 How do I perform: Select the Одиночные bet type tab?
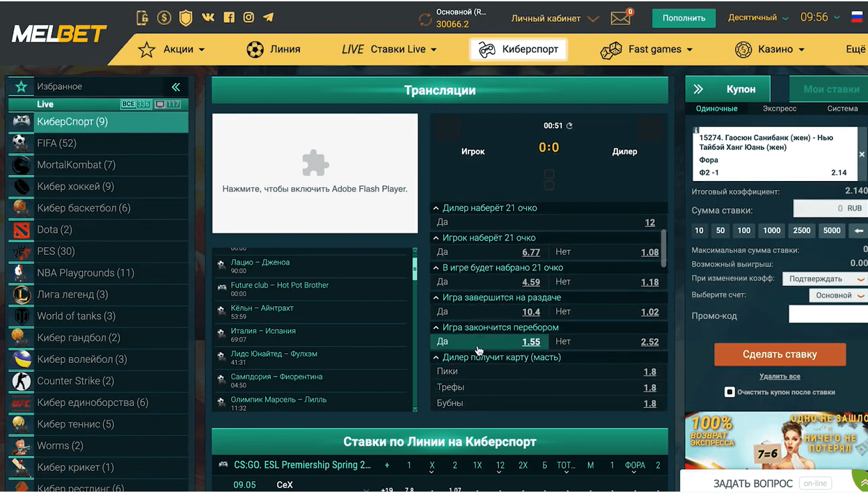[x=716, y=109]
